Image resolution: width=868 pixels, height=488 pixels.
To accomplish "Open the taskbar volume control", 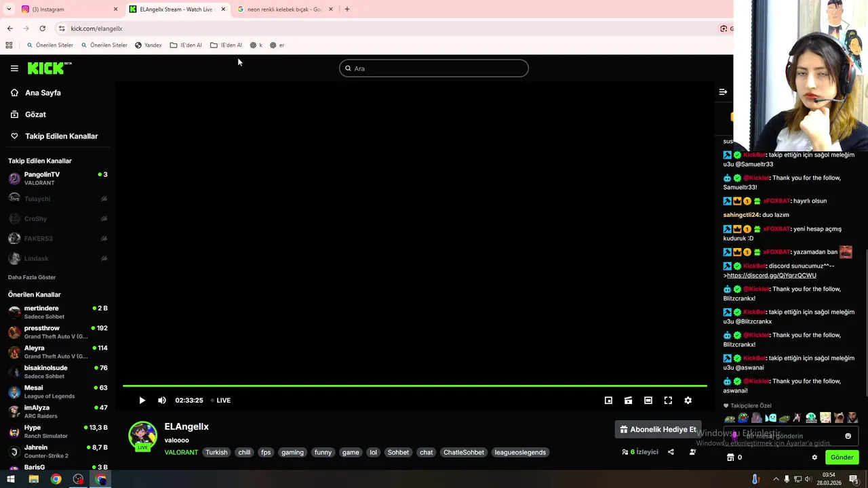I will point(808,479).
